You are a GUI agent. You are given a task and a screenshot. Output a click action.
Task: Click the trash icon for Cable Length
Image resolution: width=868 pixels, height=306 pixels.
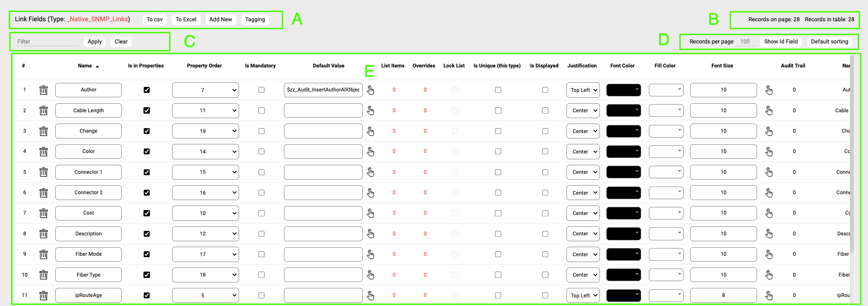click(43, 110)
